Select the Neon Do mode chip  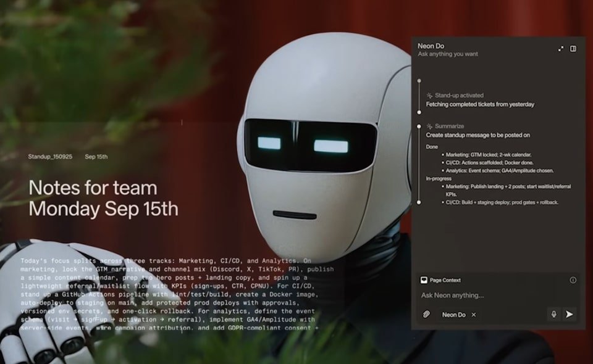[453, 315]
